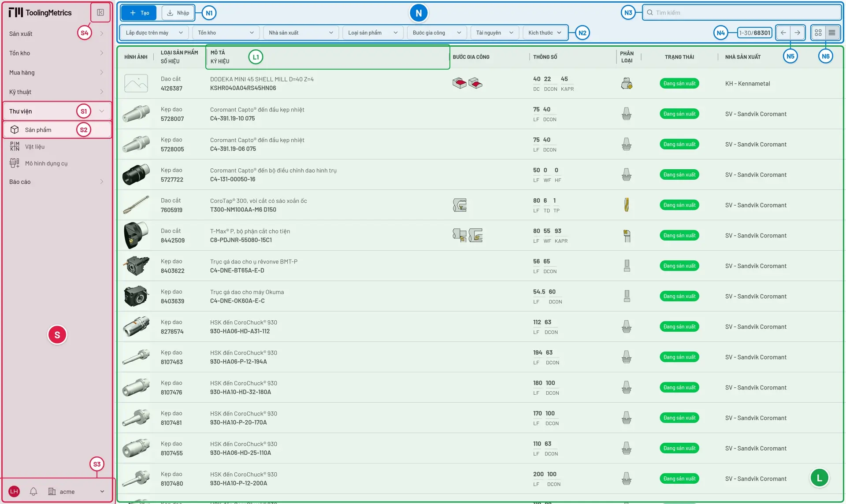This screenshot has width=846, height=504.
Task: Switch to list view
Action: 832,33
